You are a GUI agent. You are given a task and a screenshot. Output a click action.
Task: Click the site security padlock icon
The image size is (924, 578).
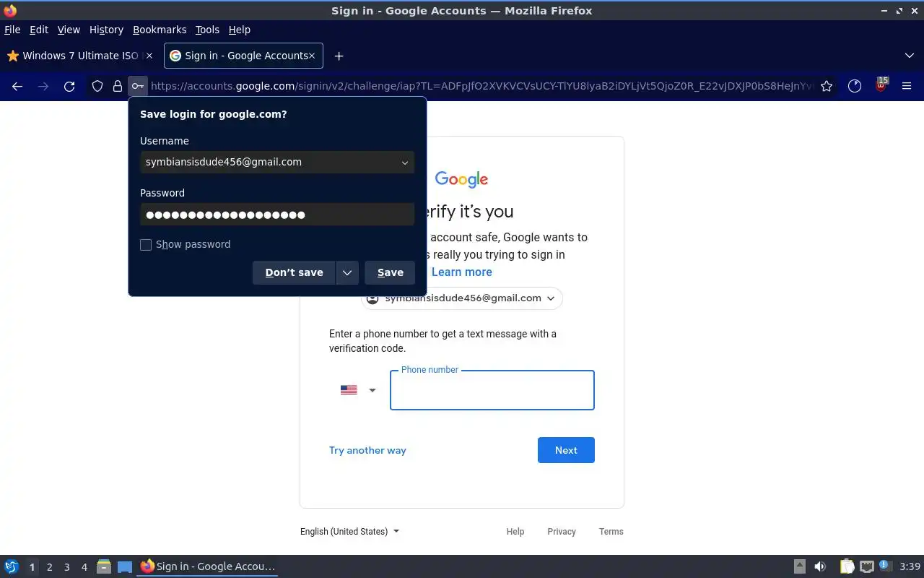[x=117, y=86]
